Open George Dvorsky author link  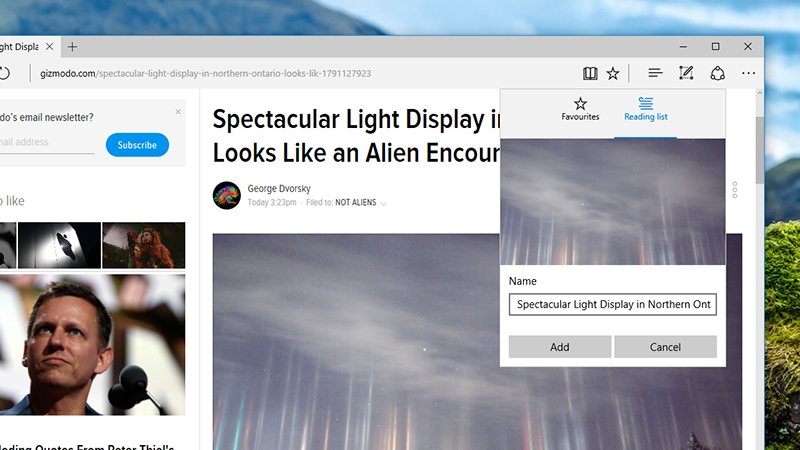[x=279, y=189]
